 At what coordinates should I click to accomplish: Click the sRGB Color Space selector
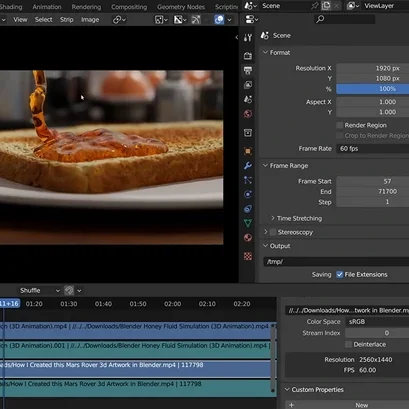tap(377, 322)
